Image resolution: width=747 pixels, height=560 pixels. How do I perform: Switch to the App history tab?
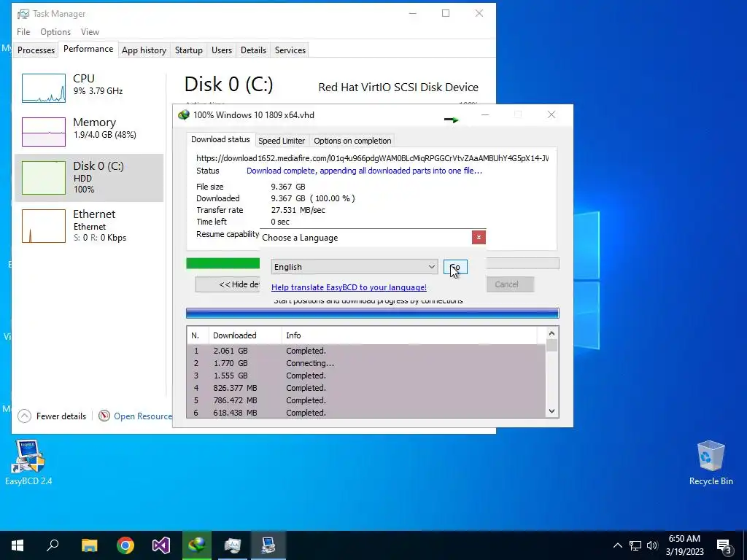(144, 50)
